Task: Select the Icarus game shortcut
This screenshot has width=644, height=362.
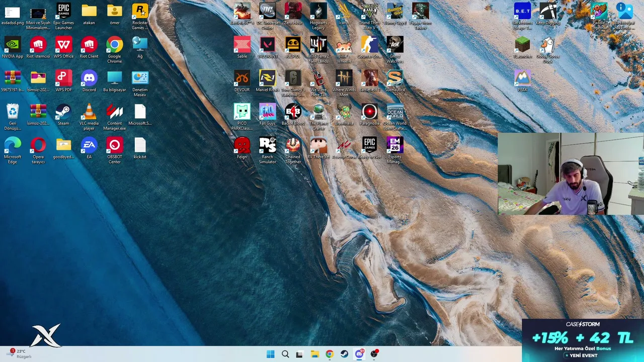Action: coord(344,14)
